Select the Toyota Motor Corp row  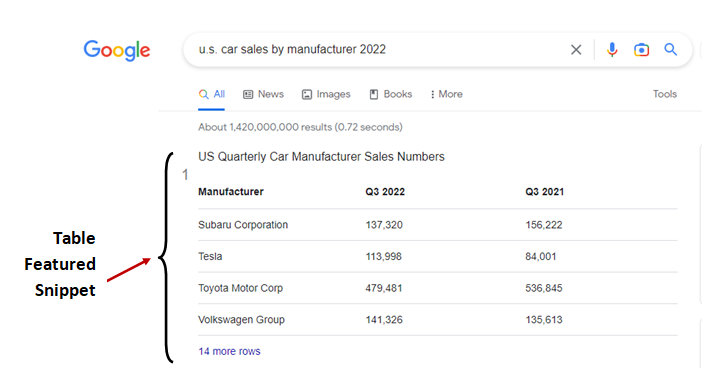pos(438,288)
